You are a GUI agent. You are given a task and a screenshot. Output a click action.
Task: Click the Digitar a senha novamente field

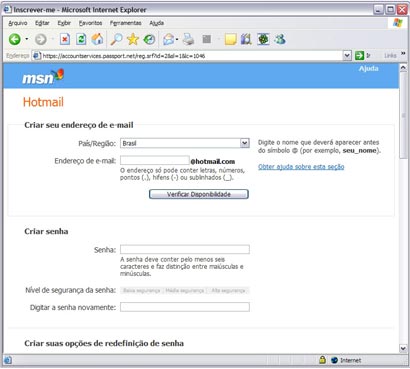click(x=185, y=307)
